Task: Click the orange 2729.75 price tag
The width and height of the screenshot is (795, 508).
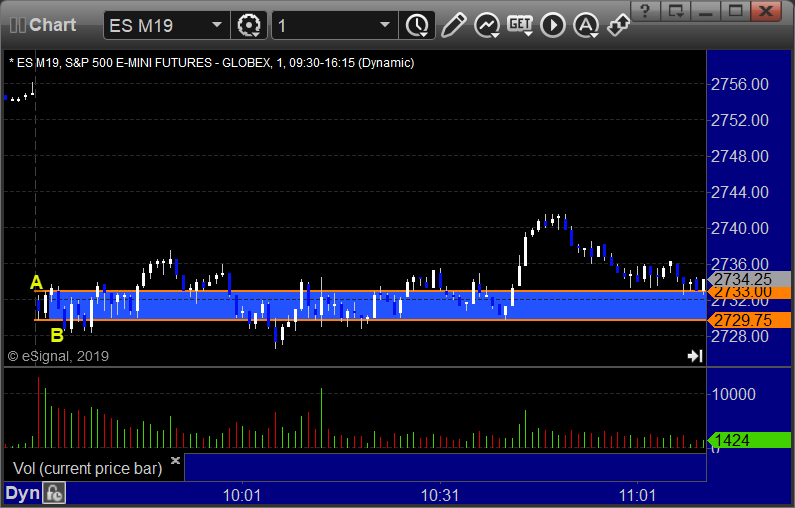Action: 749,320
